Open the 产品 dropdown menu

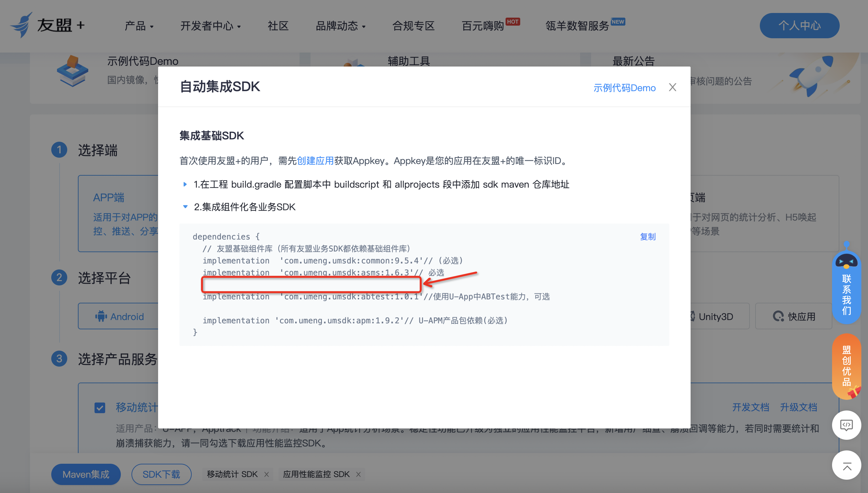[x=139, y=26]
